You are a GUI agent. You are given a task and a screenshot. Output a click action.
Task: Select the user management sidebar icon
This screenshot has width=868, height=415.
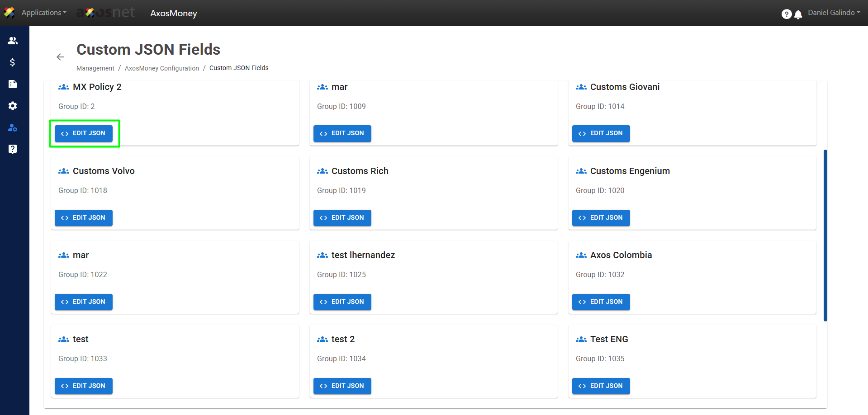tap(13, 127)
